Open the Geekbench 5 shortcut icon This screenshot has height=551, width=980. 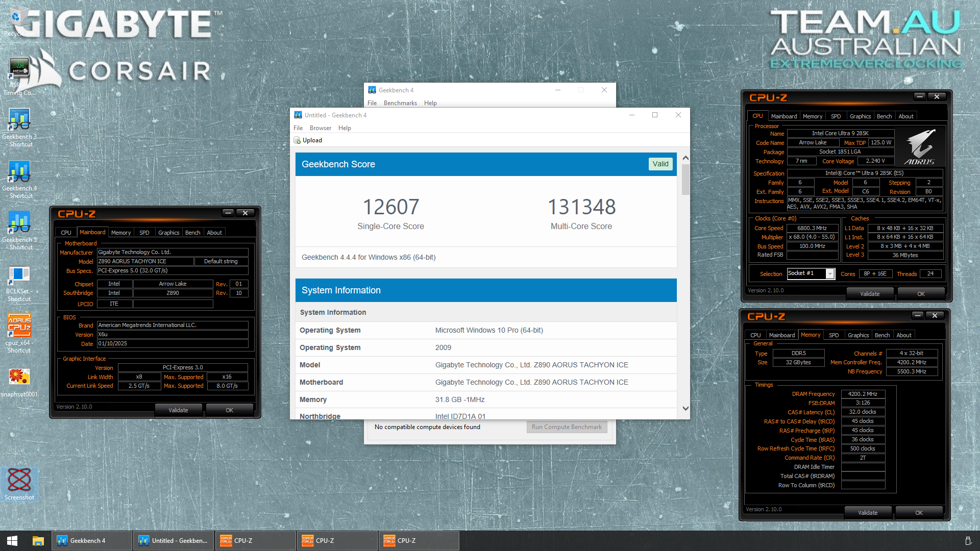(x=19, y=231)
